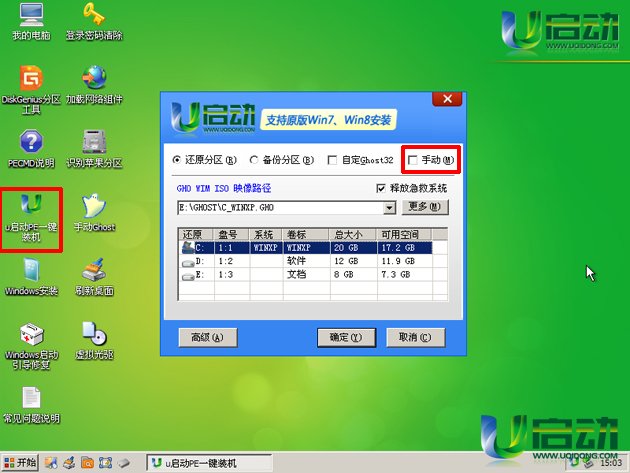
Task: Open the DiskGenius分区工具 desktop icon
Action: (x=31, y=78)
